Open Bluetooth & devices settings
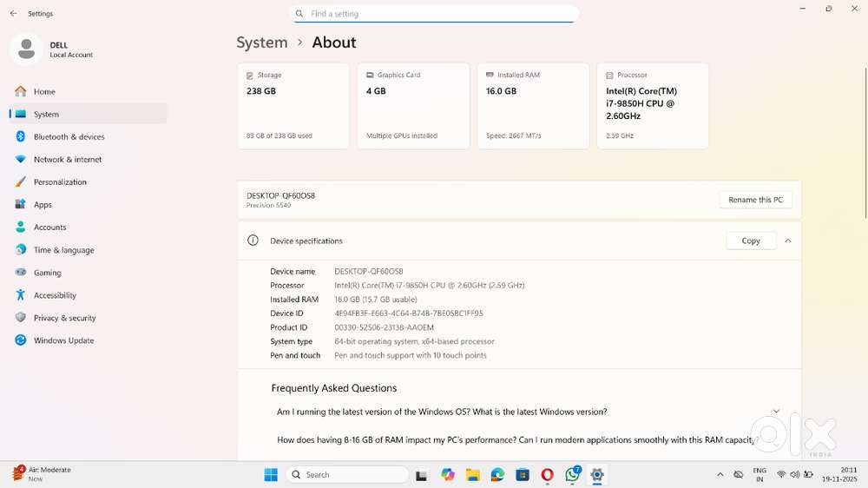Viewport: 868px width, 488px height. (x=89, y=137)
